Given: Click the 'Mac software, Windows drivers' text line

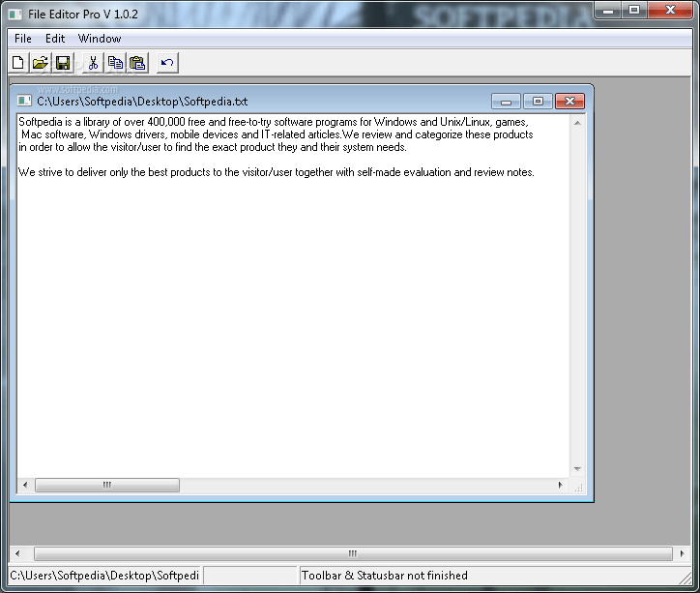Looking at the screenshot, I should (277, 134).
